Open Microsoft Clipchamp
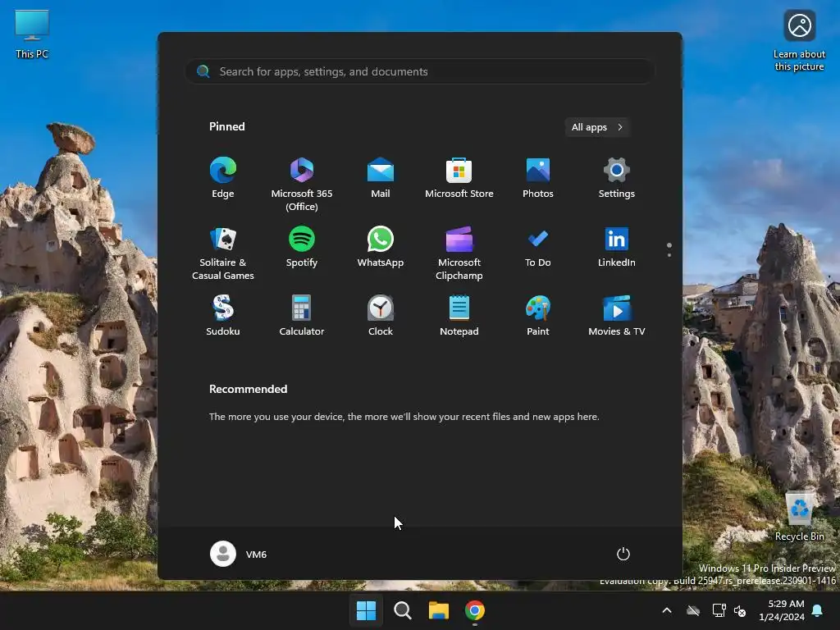This screenshot has width=840, height=630. point(459,253)
